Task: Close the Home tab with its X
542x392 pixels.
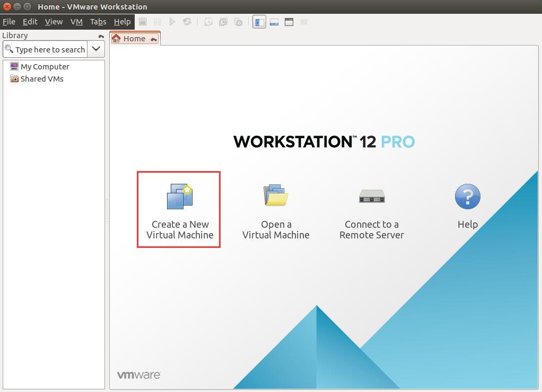Action: click(x=154, y=39)
